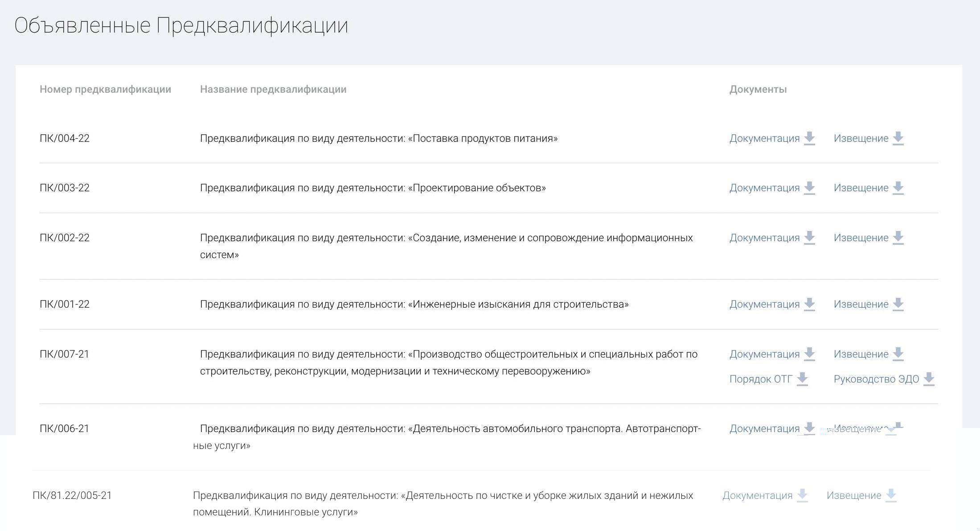Click download icon beside Извещение for ПК/002-22
980x531 pixels.
(x=898, y=238)
